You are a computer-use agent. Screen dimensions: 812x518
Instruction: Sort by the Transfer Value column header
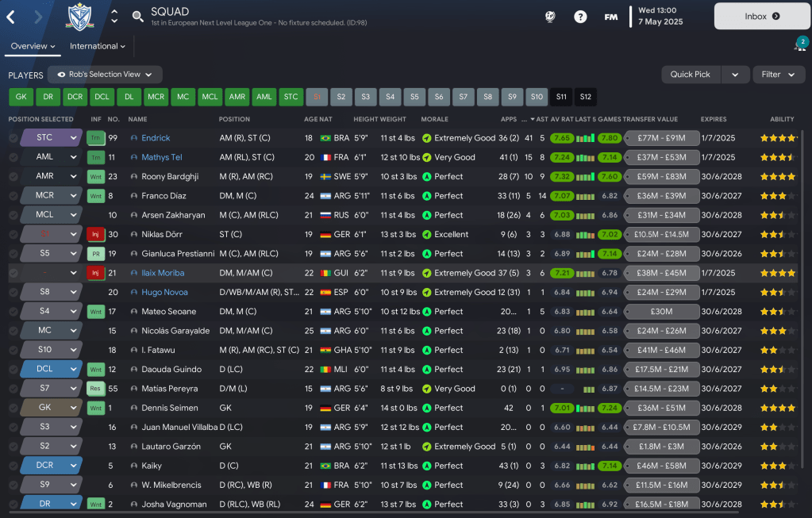[x=649, y=119]
